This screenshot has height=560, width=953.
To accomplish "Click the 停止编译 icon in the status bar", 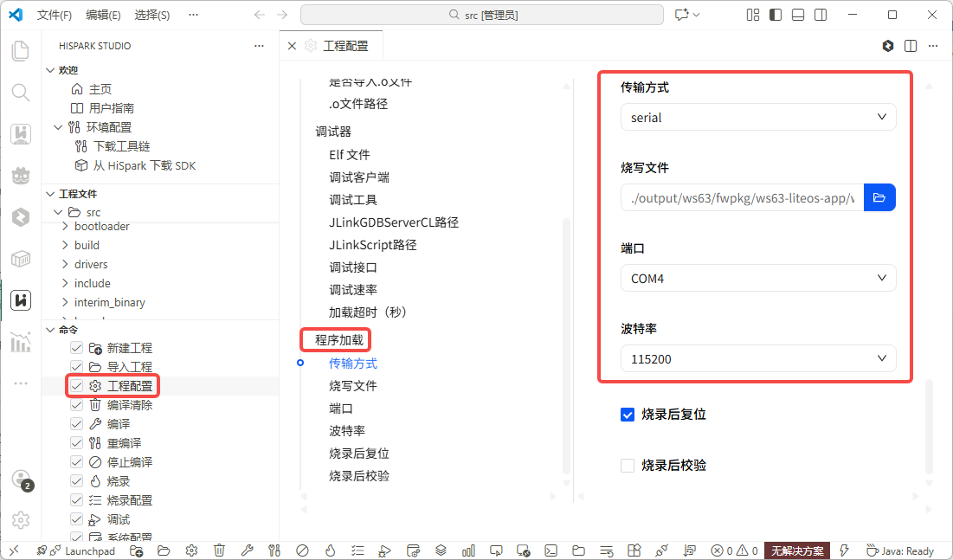I will click(302, 550).
